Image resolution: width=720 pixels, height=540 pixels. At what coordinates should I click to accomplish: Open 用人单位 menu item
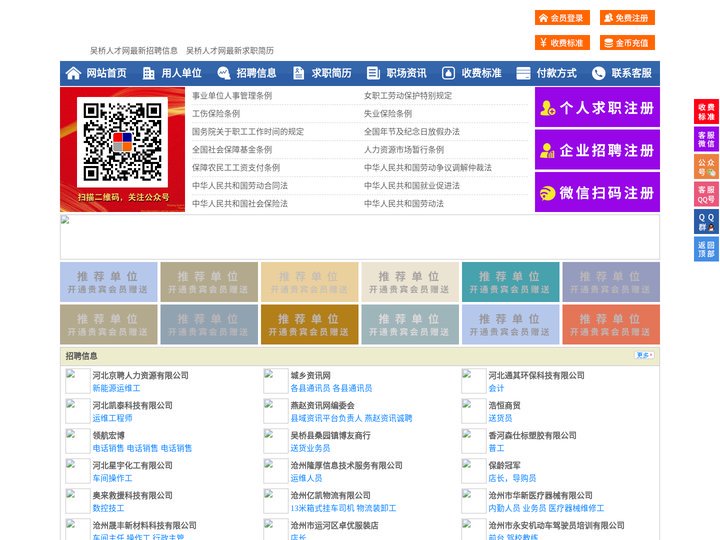181,73
